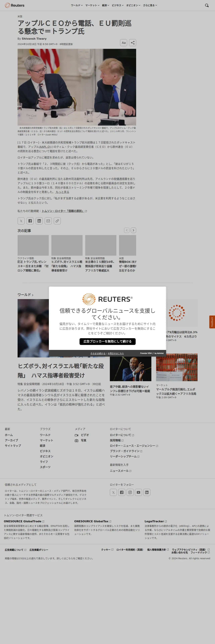Image resolution: width=215 pixels, height=644 pixels.
Task: Open クッキー footer link
Action: pos(107,550)
